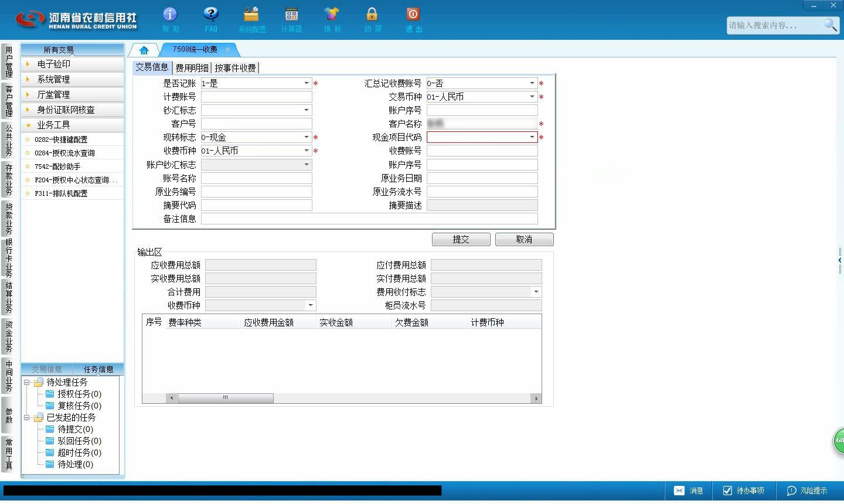Switch to 交易信息 form tab
Screen dimensions: 844x504
[x=152, y=67]
